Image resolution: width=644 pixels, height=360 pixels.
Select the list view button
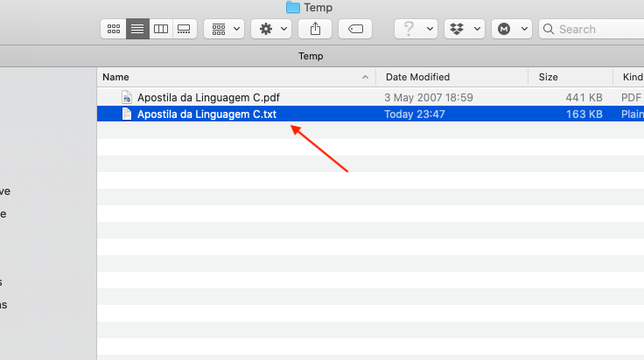point(137,29)
